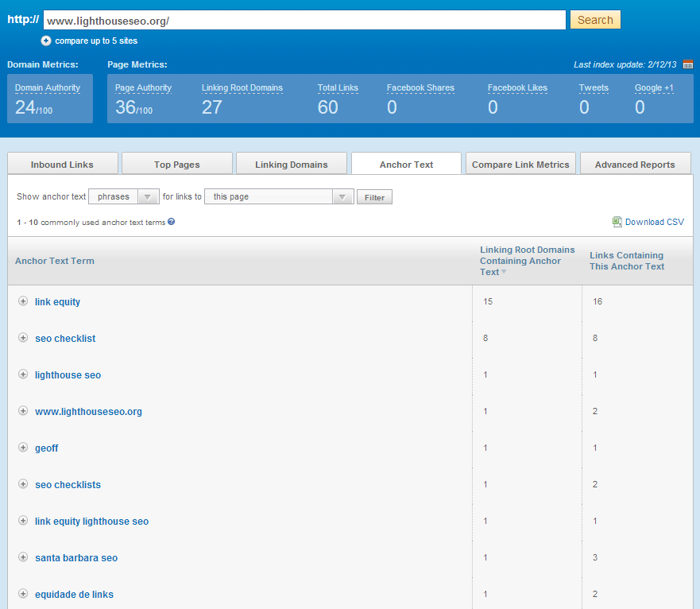Expand the 'seo checklist' row

[x=23, y=338]
